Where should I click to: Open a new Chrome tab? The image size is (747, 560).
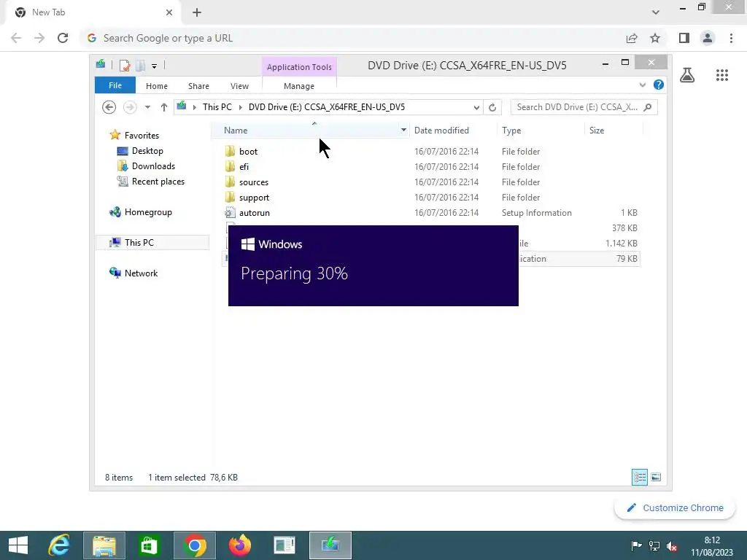tap(197, 12)
